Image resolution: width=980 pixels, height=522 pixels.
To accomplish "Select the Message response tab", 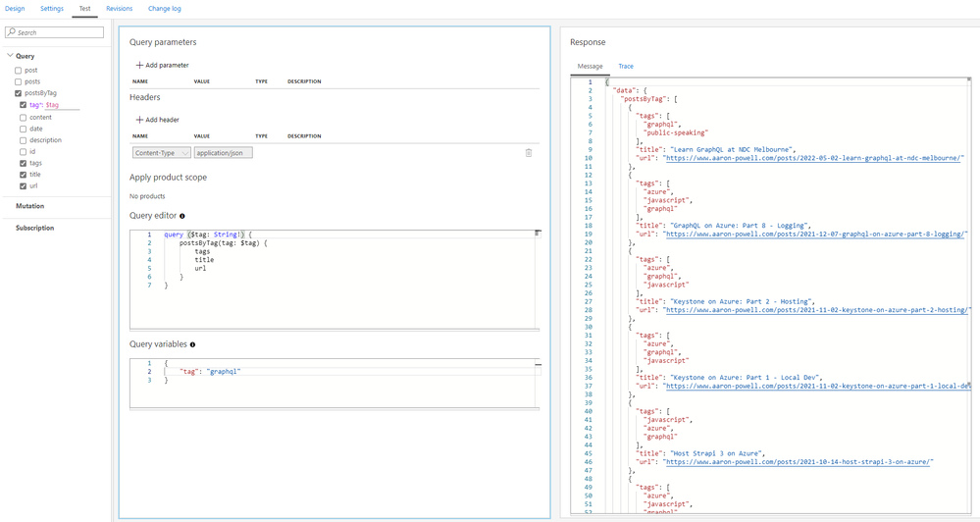I will pyautogui.click(x=590, y=67).
